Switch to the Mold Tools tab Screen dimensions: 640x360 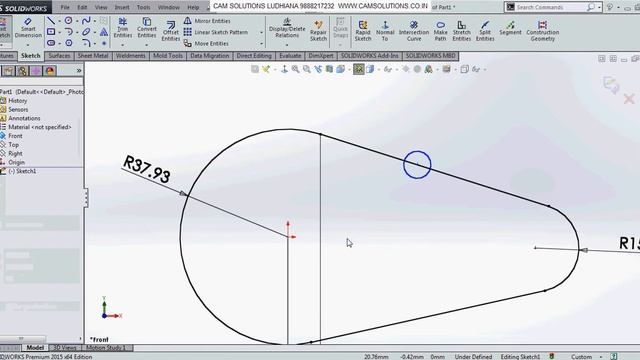point(168,56)
